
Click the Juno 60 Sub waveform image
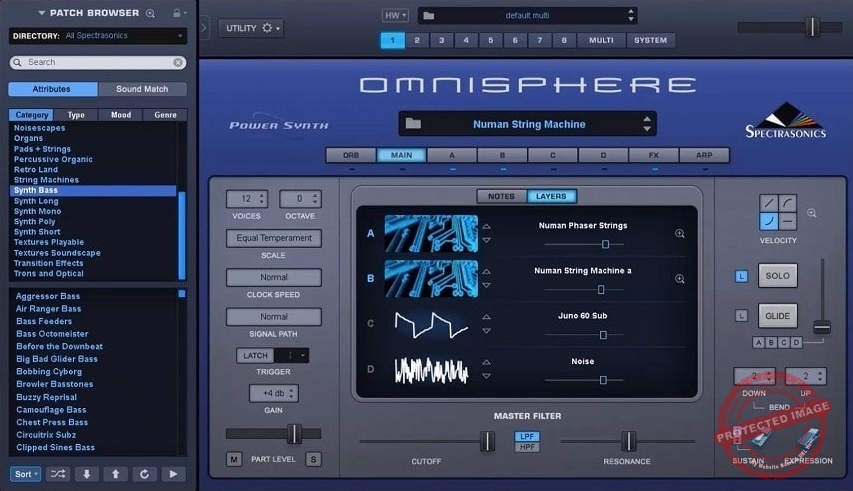pos(431,324)
